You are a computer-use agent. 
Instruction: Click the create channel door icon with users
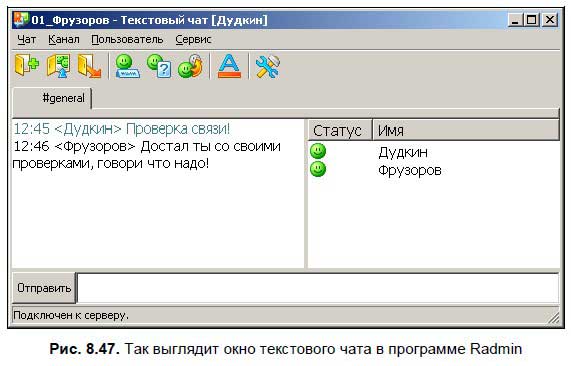click(58, 66)
